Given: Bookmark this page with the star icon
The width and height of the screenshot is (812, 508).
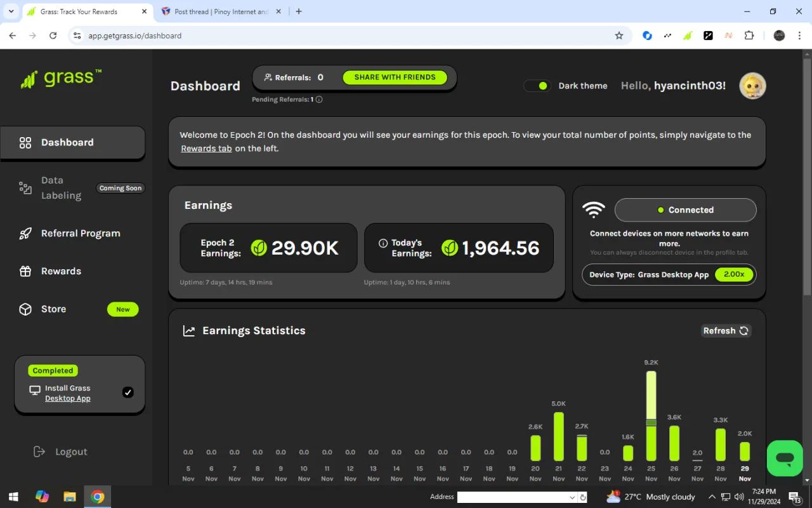Looking at the screenshot, I should click(619, 36).
